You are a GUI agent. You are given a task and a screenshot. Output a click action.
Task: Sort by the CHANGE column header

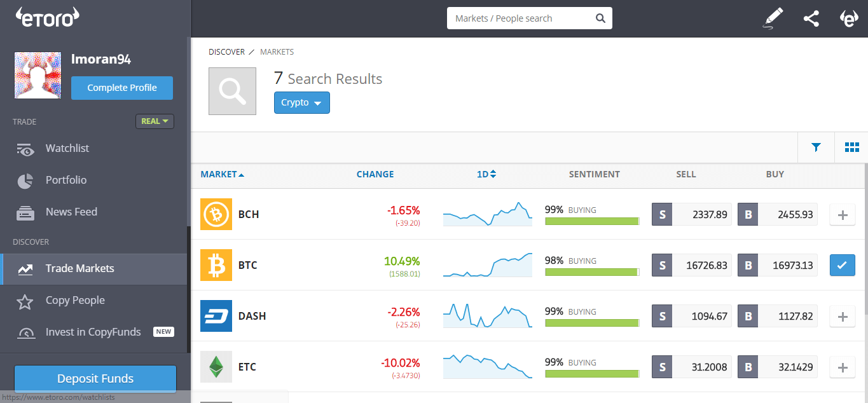click(375, 174)
